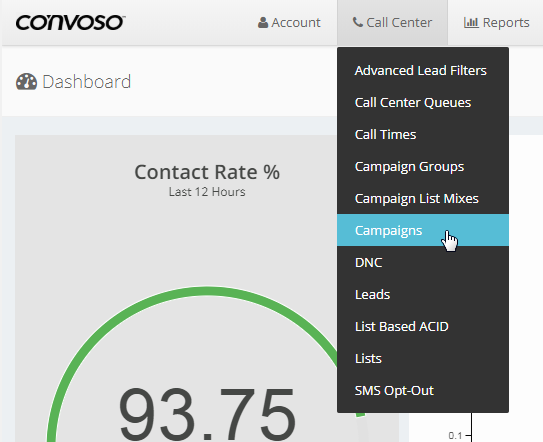This screenshot has width=543, height=442.
Task: Choose SMS Opt-Out option
Action: [423, 390]
